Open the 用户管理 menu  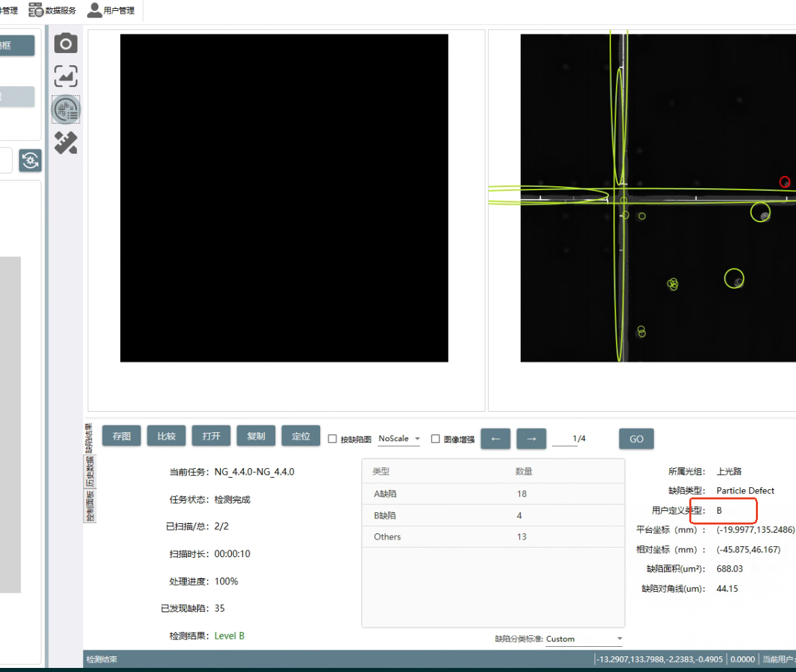click(x=111, y=10)
